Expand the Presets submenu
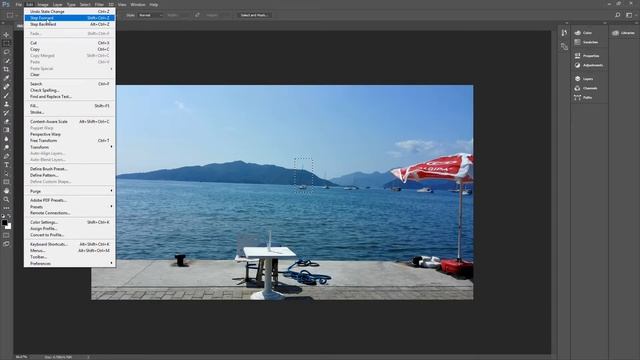Screen dimensions: 640x360 (70, 207)
